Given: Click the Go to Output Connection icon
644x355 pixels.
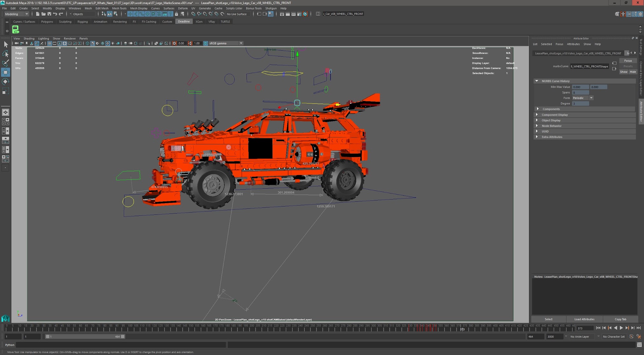Looking at the screenshot, I should coord(614,69).
